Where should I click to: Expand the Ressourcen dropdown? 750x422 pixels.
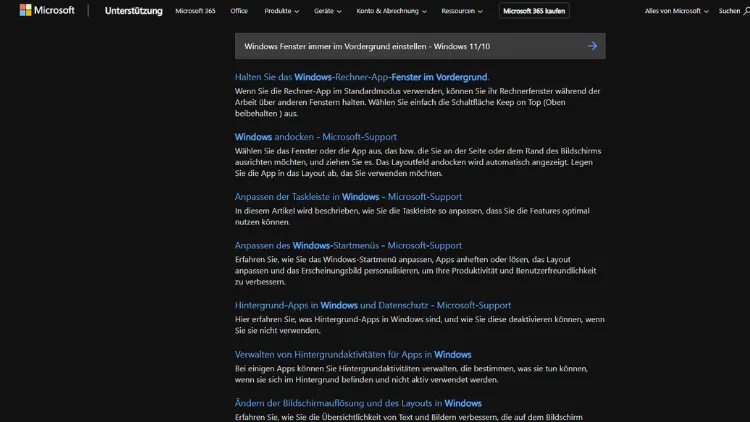pyautogui.click(x=462, y=11)
